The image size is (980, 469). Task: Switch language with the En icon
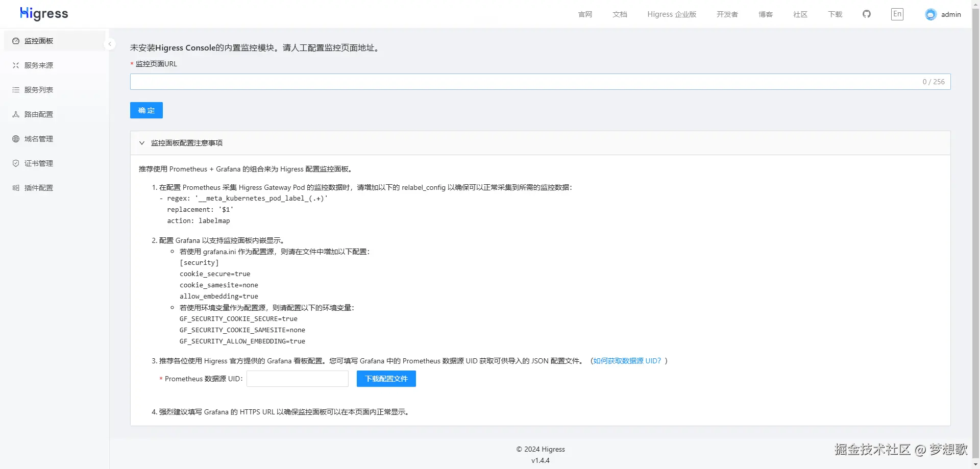pyautogui.click(x=897, y=14)
